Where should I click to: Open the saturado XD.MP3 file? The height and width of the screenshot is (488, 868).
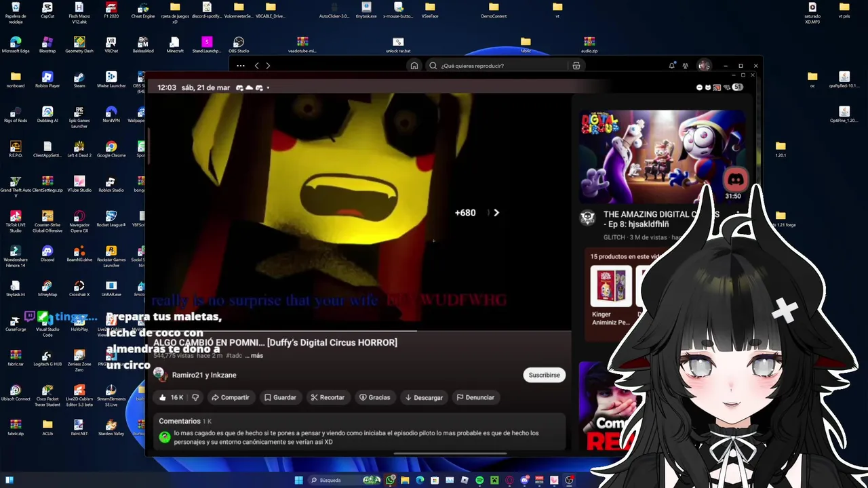tap(812, 12)
